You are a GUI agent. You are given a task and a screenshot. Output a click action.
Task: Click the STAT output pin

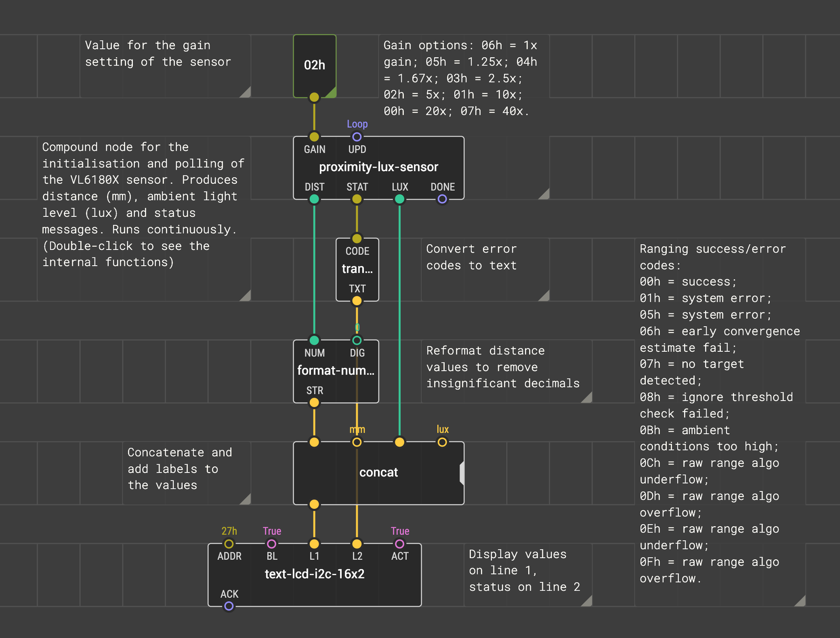[357, 199]
